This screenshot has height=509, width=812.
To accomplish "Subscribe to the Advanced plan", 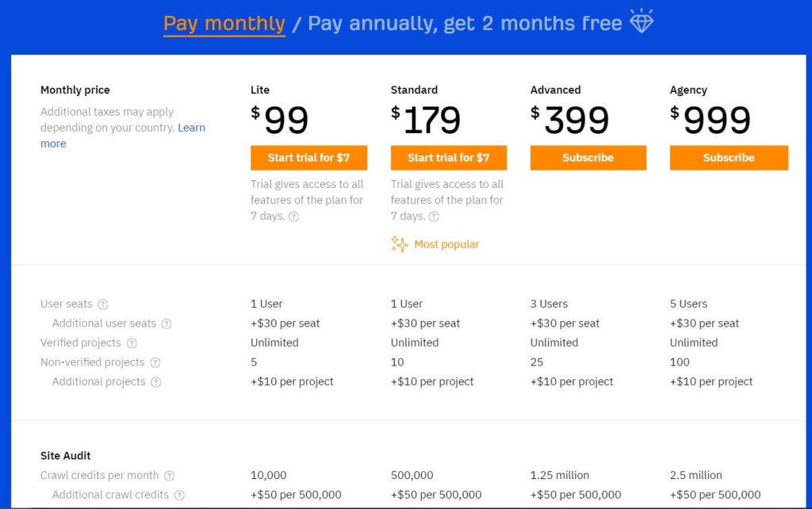I will [x=588, y=158].
